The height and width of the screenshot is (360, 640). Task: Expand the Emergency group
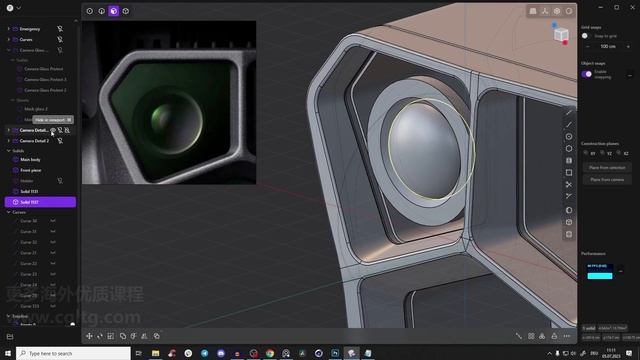point(9,29)
